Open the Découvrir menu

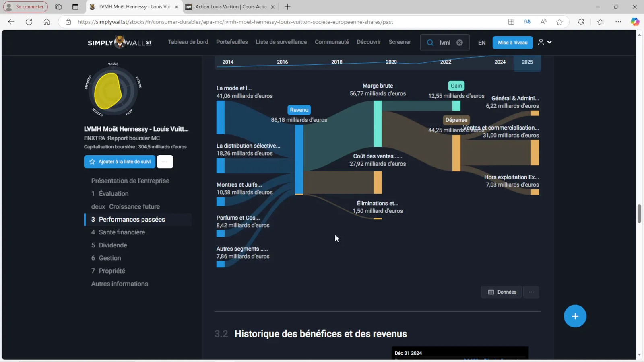[369, 42]
